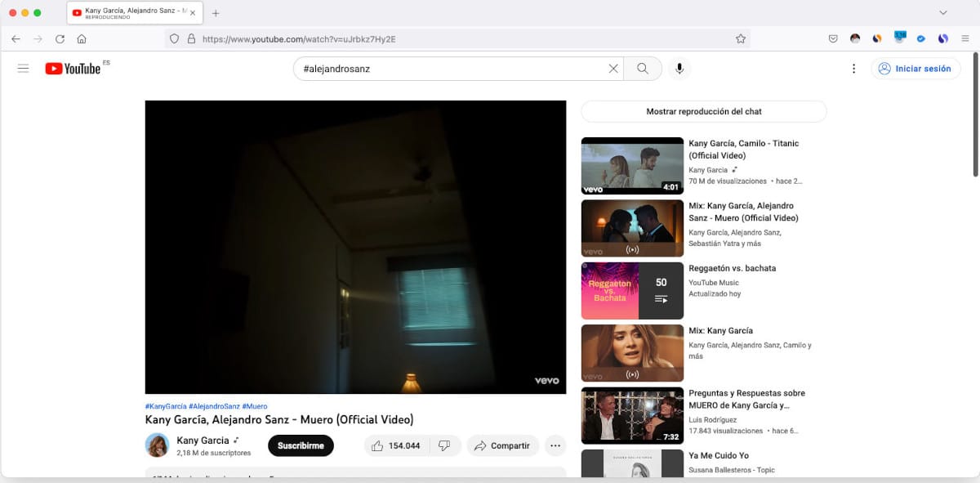Click Suscribirme button

pyautogui.click(x=301, y=445)
